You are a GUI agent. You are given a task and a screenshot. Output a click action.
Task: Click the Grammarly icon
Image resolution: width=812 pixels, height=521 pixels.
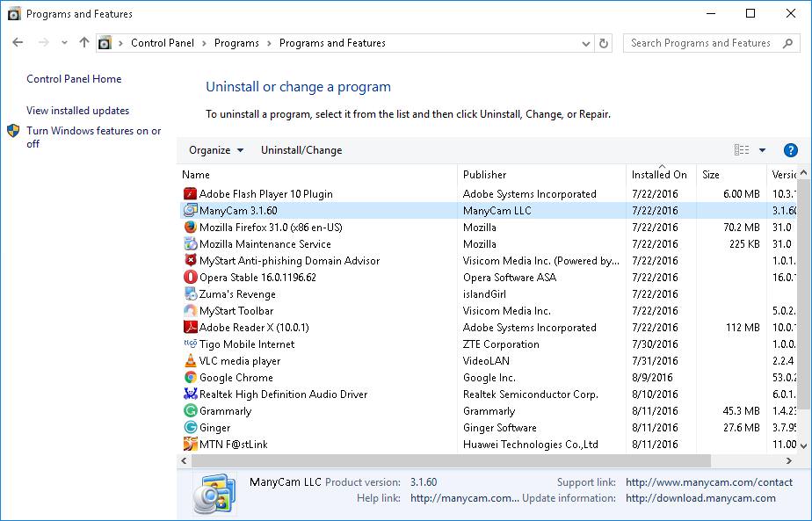[x=190, y=410]
